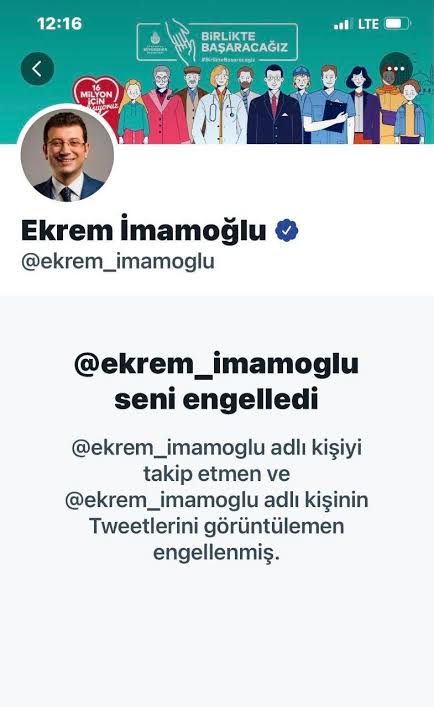Tap the Birlikte Başaracağız banner title

244,42
